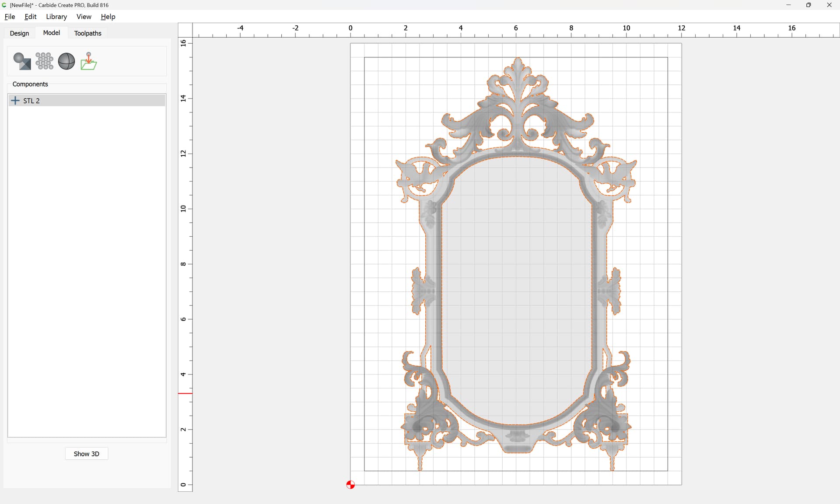Minimize the Carbide Create window
840x504 pixels.
[x=788, y=5]
